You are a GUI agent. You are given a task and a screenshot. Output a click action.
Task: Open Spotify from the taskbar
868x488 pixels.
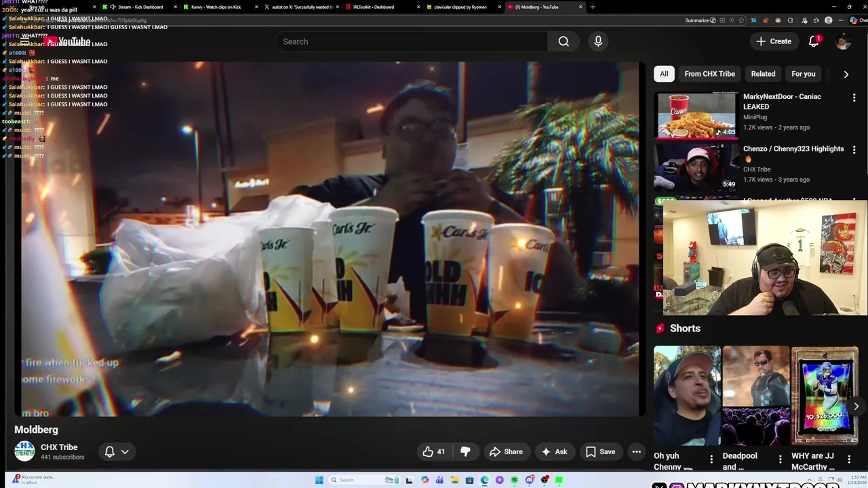[x=514, y=480]
